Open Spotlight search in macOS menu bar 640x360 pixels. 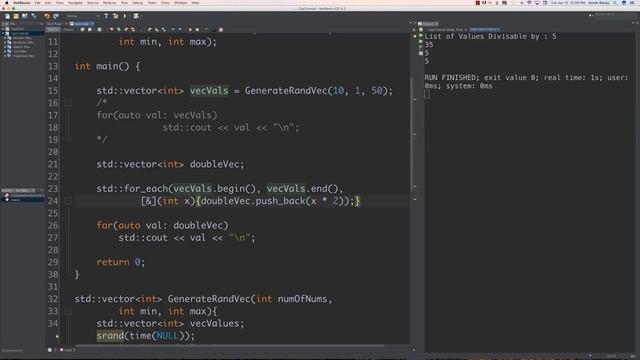[x=615, y=3]
